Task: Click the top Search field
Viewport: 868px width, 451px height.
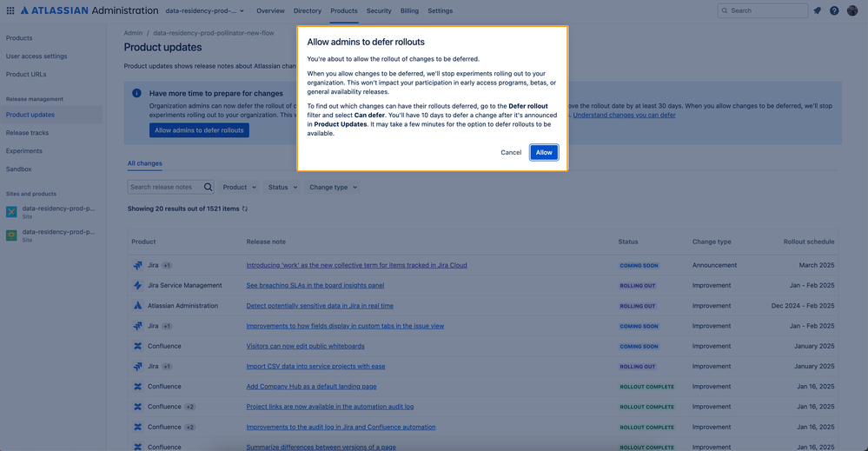Action: [x=762, y=10]
